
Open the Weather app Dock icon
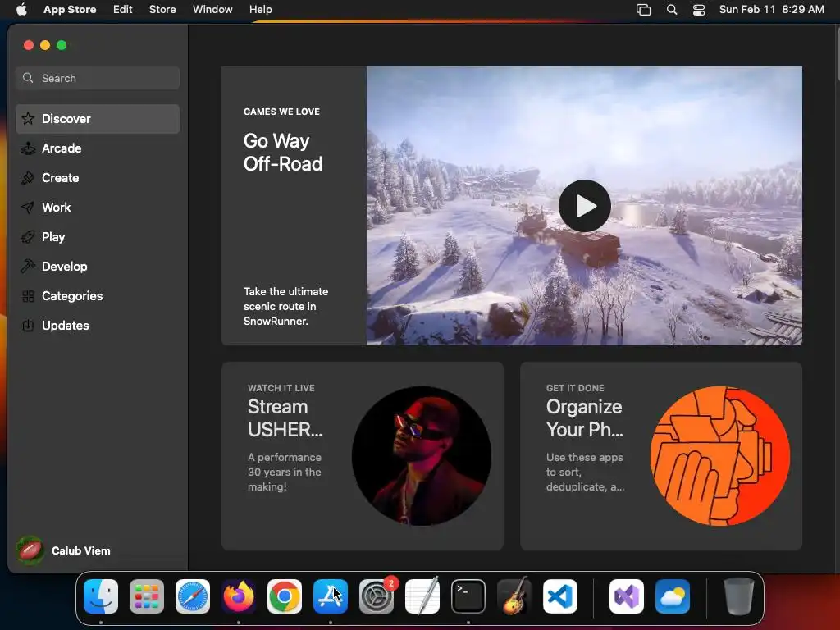click(x=673, y=596)
